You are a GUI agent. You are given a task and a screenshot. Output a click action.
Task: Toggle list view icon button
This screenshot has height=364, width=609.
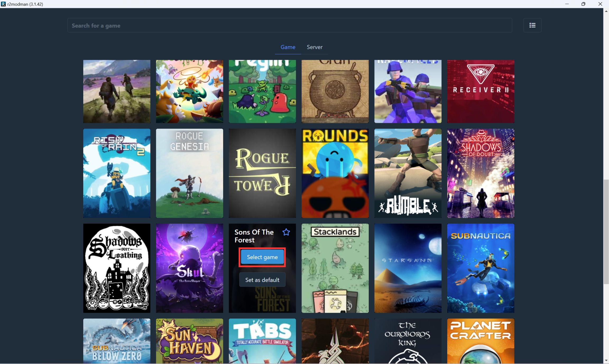click(532, 25)
